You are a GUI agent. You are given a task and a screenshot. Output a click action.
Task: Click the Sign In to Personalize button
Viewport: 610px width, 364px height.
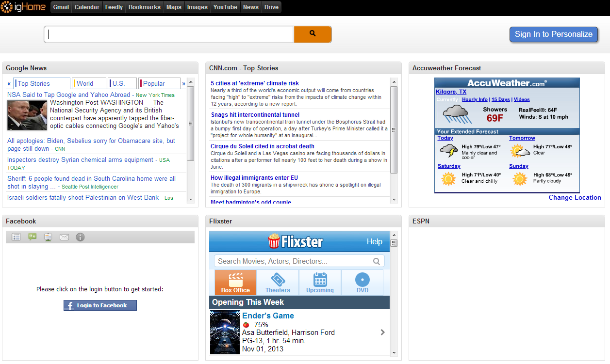554,34
